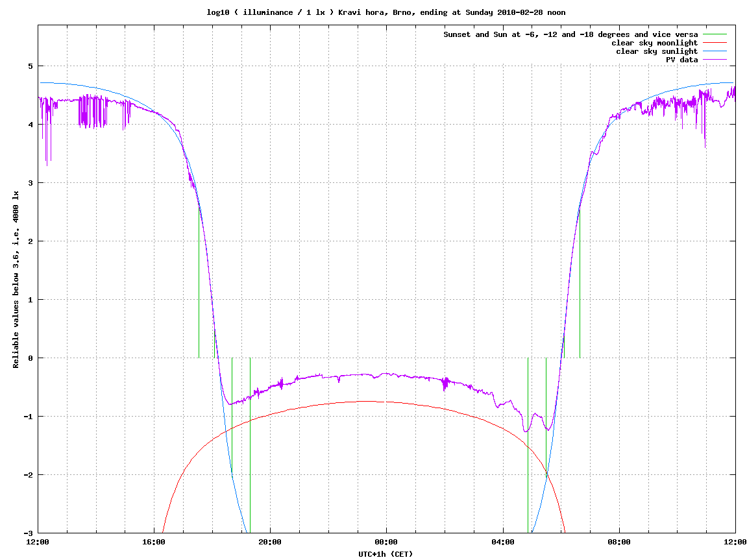Click the y-axis tick label "-1"
The width and height of the screenshot is (747, 560).
pos(29,417)
